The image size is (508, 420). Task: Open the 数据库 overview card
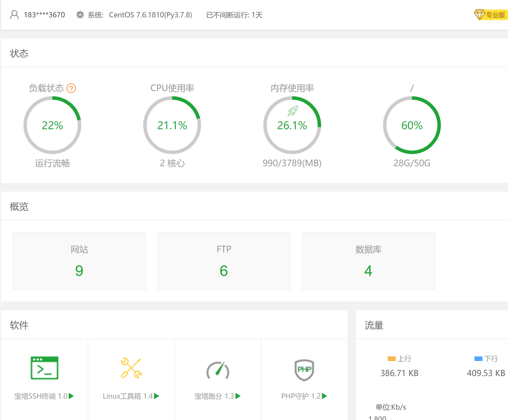[368, 261]
